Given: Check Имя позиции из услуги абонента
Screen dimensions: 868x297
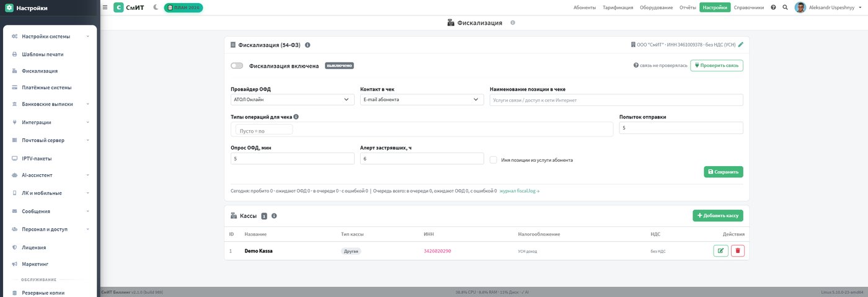Looking at the screenshot, I should (494, 160).
